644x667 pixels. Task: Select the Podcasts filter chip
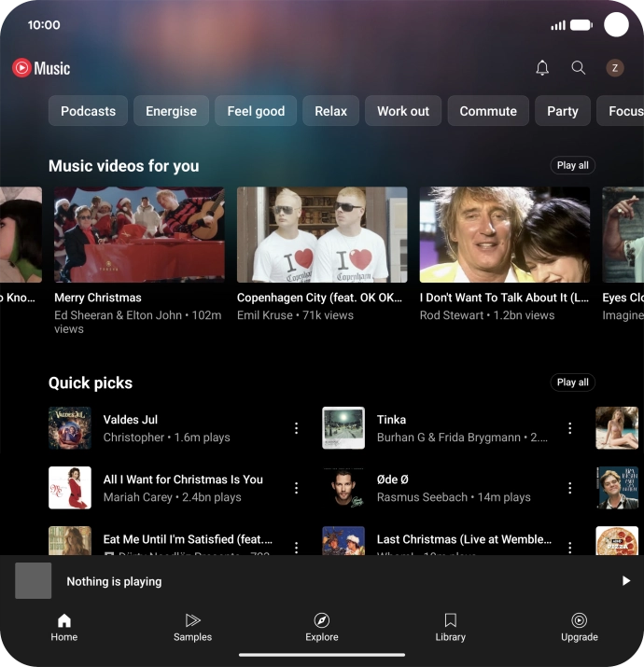88,111
